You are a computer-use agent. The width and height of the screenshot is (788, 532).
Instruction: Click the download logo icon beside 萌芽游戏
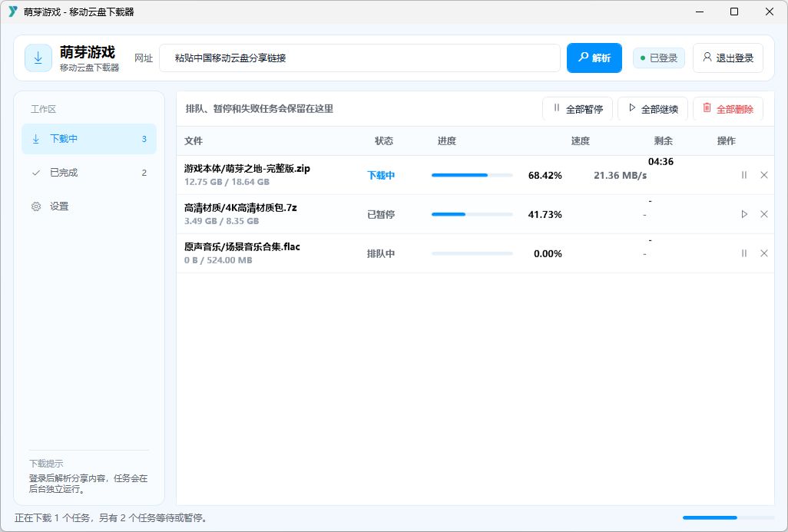[x=38, y=58]
